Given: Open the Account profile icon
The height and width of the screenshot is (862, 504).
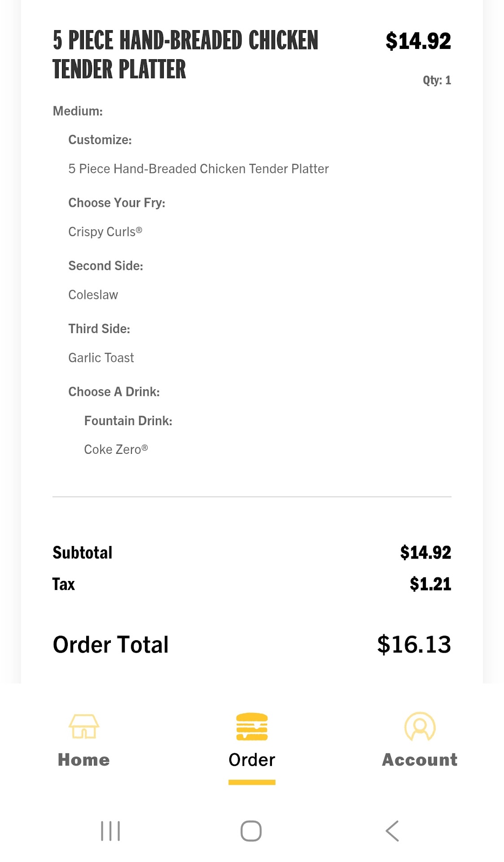Looking at the screenshot, I should pyautogui.click(x=420, y=726).
